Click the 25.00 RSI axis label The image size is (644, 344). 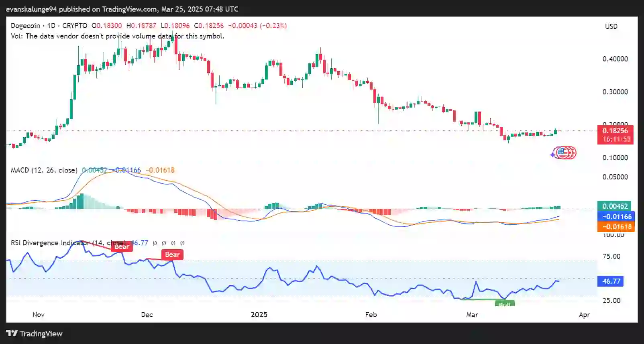pyautogui.click(x=611, y=301)
